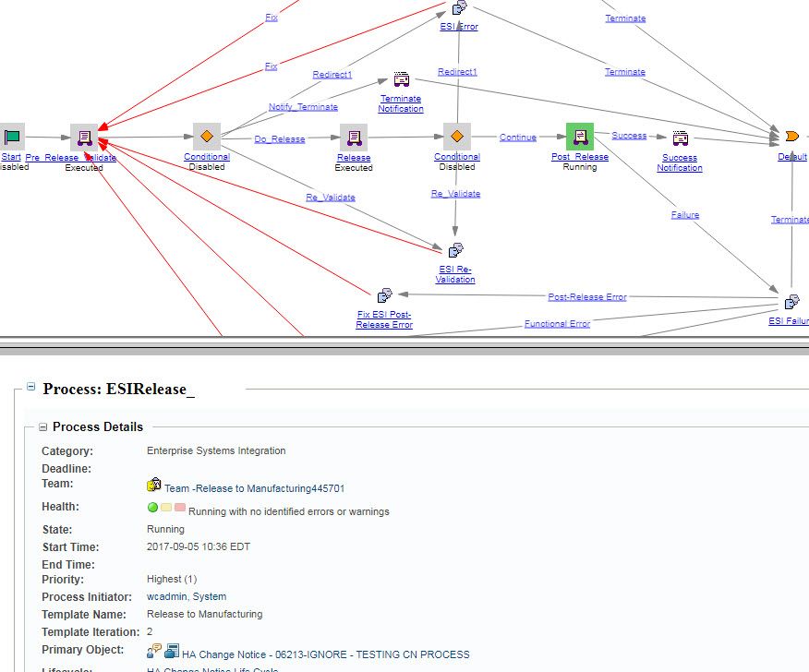809x672 pixels.
Task: Collapse the Process Details section
Action: click(x=42, y=427)
